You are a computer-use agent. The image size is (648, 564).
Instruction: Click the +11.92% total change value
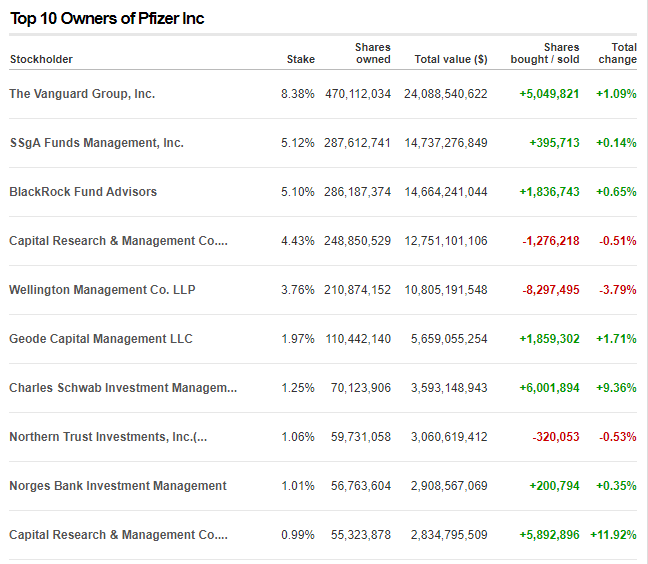[x=615, y=535]
